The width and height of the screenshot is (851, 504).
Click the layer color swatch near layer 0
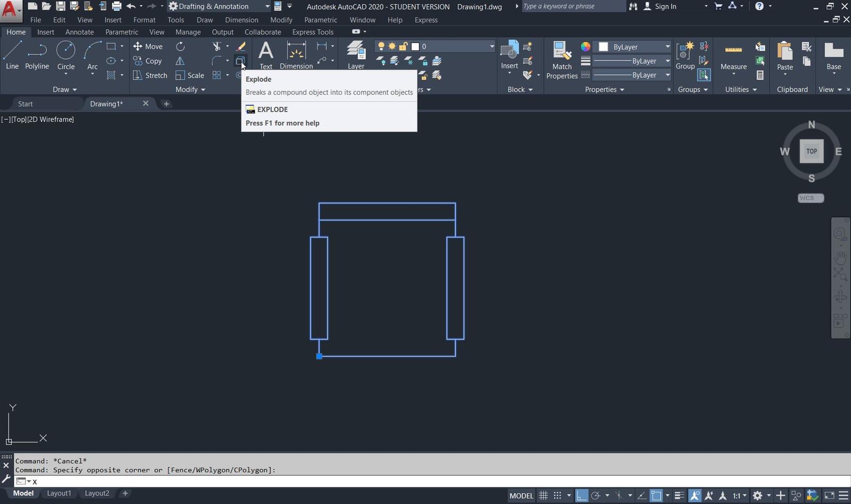pos(415,46)
